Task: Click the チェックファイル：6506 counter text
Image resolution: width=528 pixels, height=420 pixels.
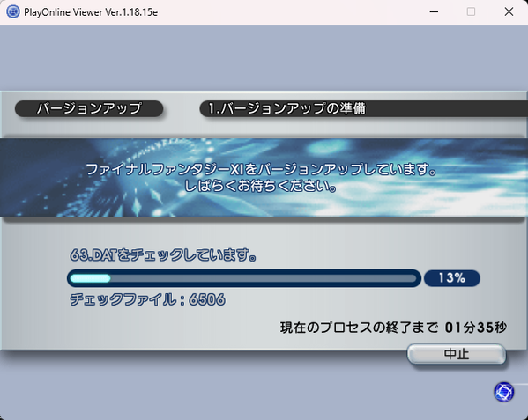Action: [x=147, y=299]
